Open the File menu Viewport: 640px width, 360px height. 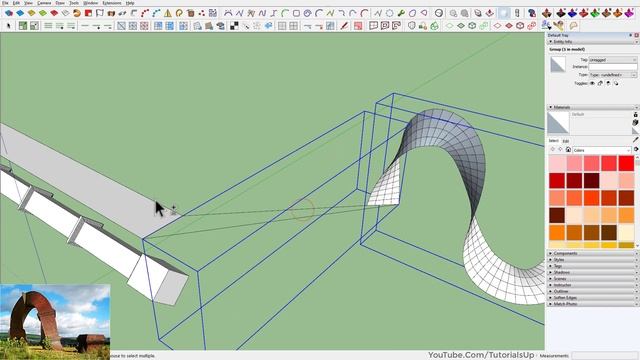pos(5,3)
